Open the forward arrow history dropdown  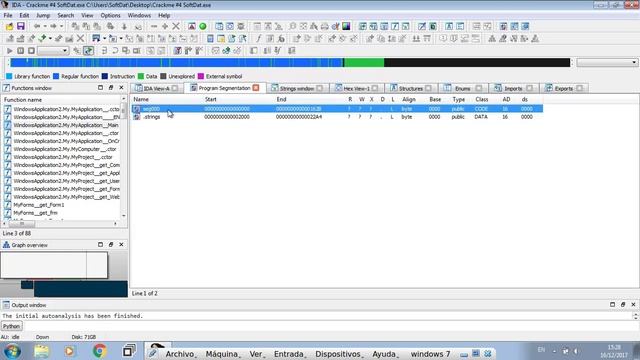click(62, 27)
